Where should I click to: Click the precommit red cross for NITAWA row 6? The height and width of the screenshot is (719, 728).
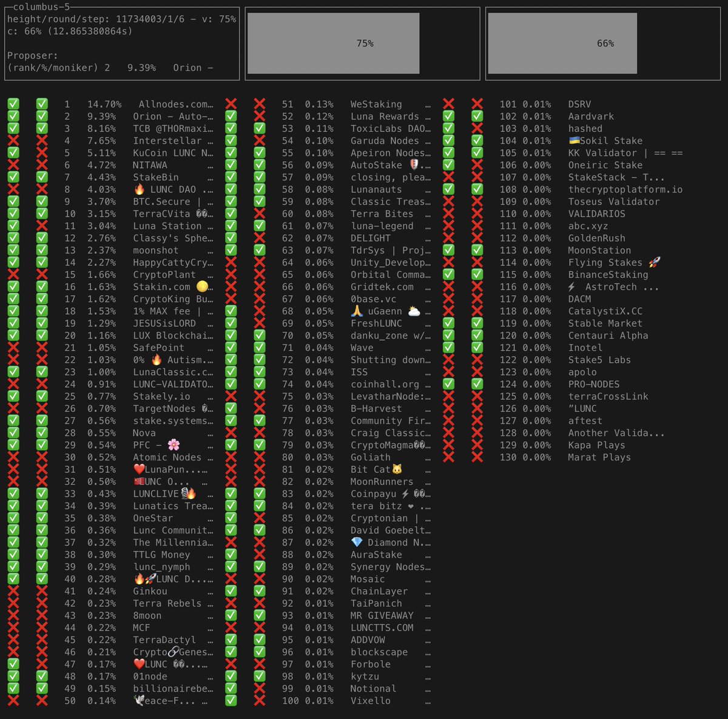click(x=42, y=165)
